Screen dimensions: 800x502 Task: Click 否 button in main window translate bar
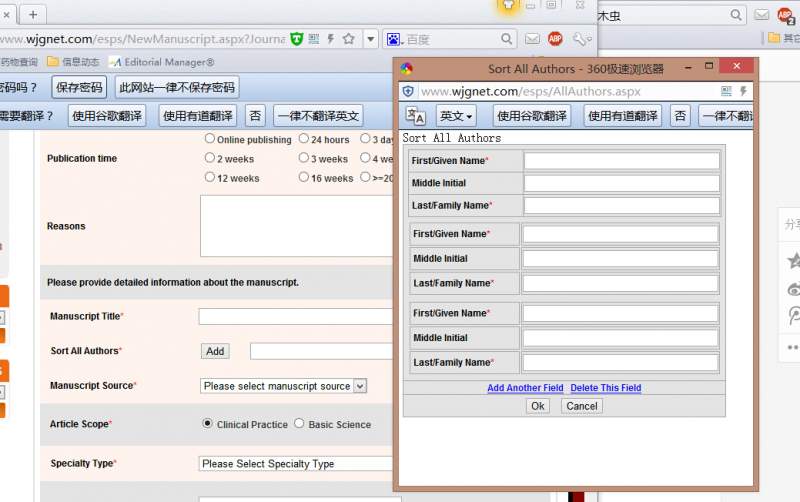click(255, 116)
